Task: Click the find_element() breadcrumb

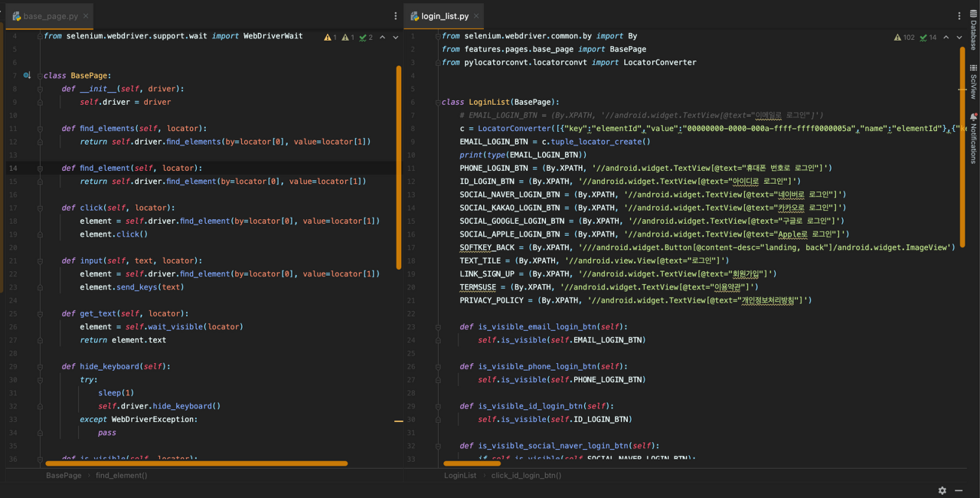Action: (122, 476)
